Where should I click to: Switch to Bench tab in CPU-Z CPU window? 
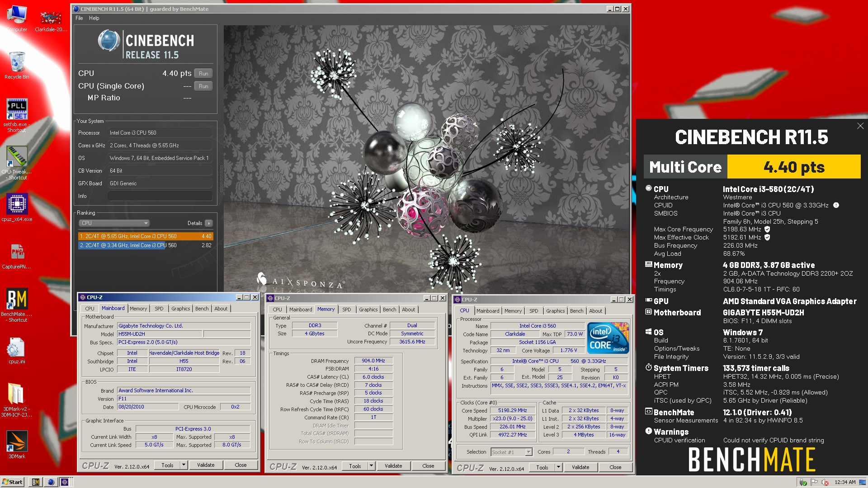[x=576, y=311]
